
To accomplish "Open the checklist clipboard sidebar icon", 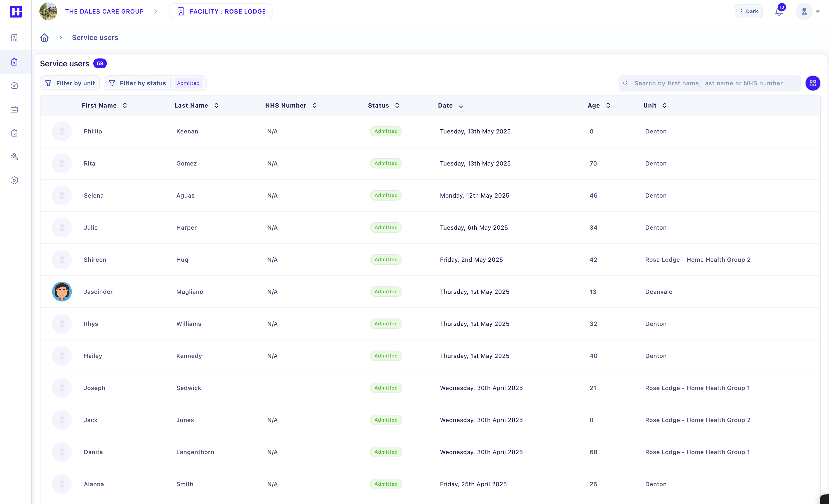I will pos(14,133).
